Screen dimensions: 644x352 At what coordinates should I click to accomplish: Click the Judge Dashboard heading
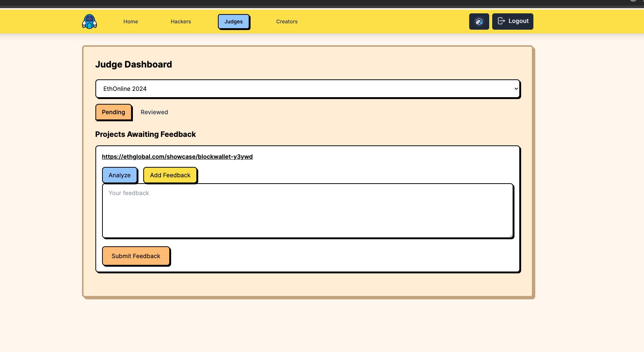click(x=134, y=65)
